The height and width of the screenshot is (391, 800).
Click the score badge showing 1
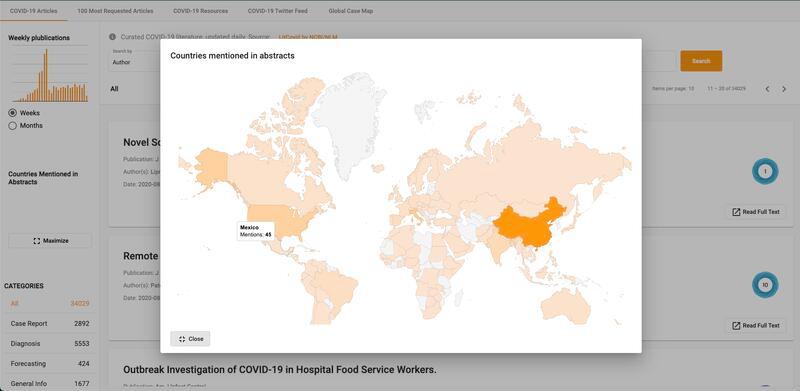[x=765, y=172]
